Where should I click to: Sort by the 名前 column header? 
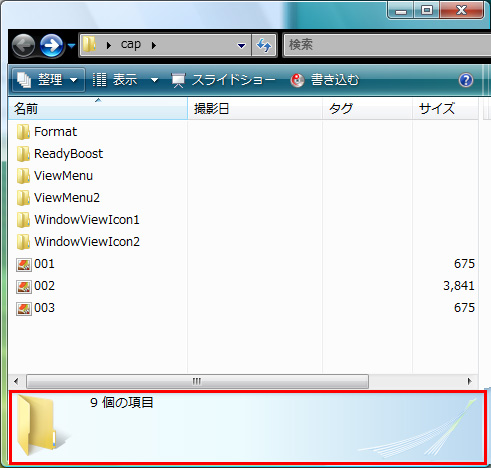click(x=98, y=109)
